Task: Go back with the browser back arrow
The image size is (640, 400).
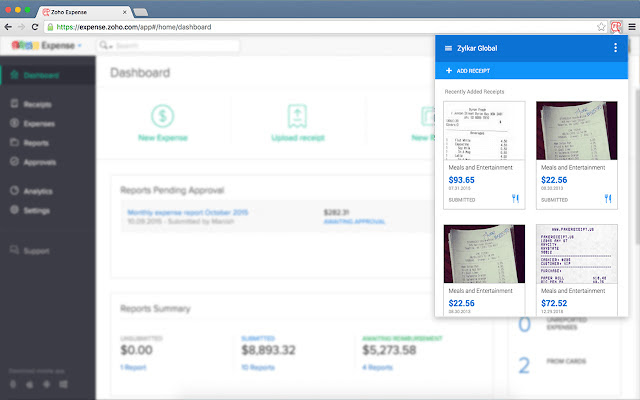Action: point(8,27)
